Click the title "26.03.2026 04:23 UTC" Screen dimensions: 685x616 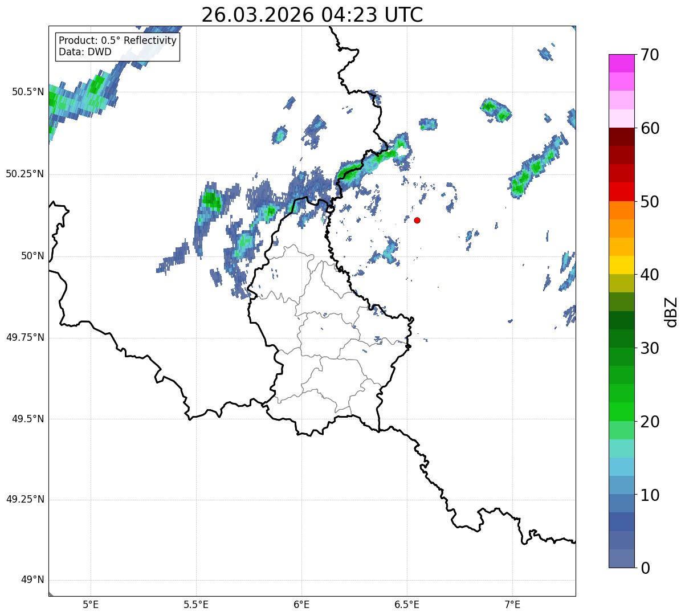(312, 15)
